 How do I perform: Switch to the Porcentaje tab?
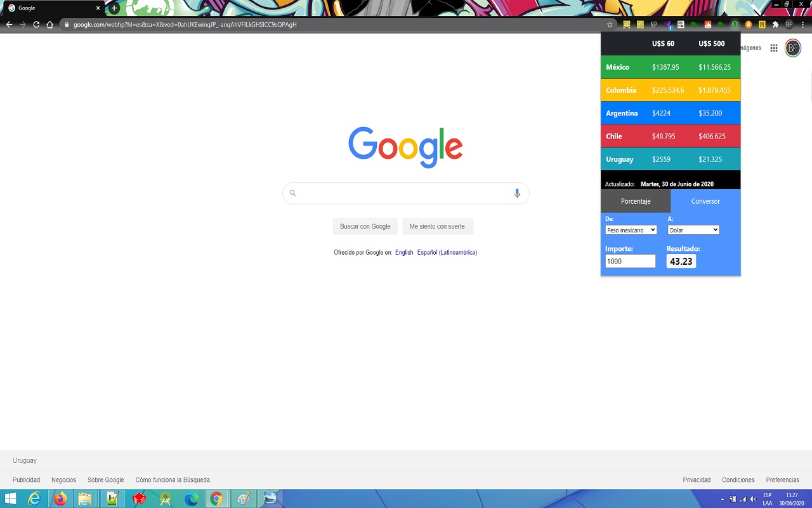[x=636, y=201]
